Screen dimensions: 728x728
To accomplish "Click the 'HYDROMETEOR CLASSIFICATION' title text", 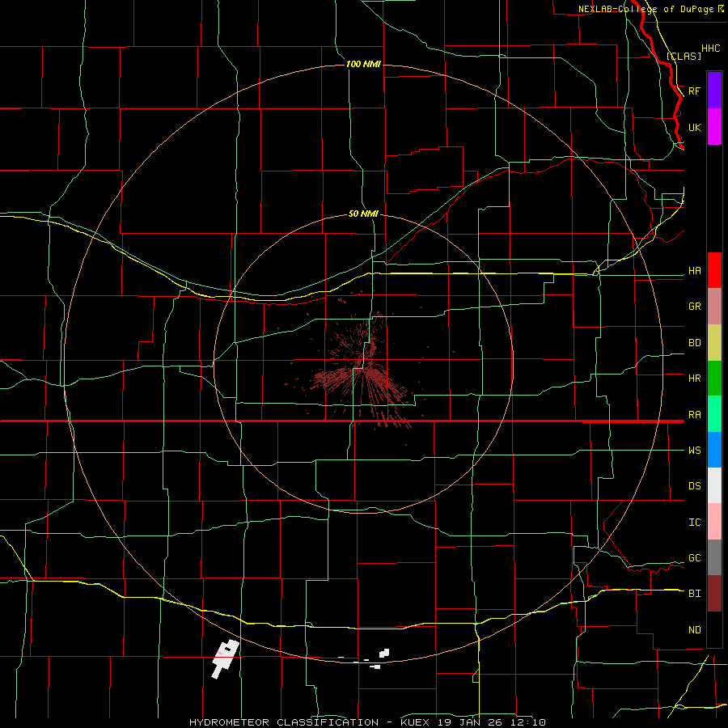I will [284, 722].
